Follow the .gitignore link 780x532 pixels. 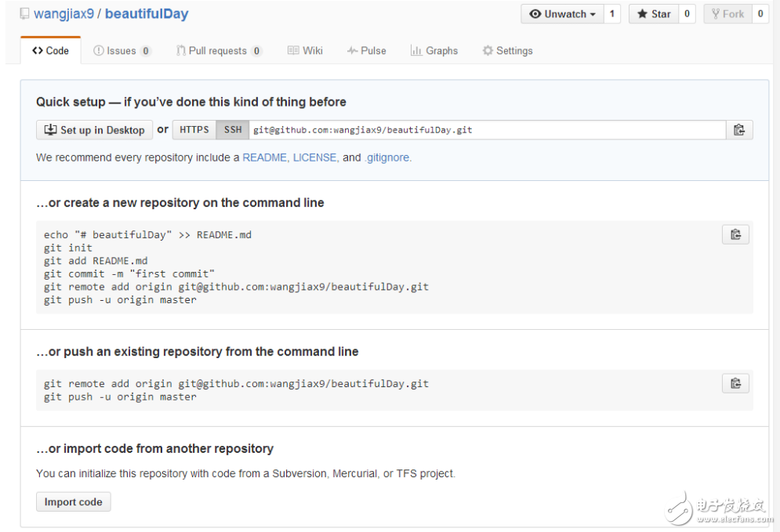point(388,157)
